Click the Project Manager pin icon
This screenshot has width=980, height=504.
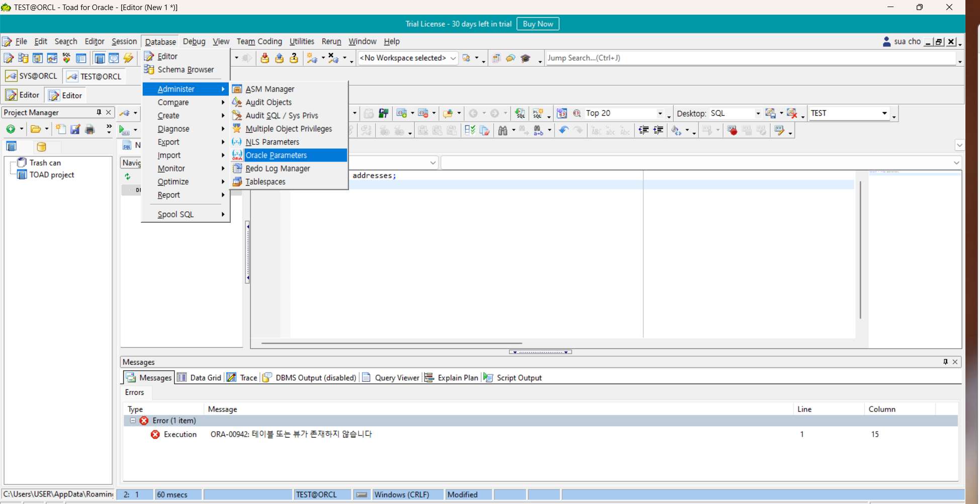pos(99,112)
